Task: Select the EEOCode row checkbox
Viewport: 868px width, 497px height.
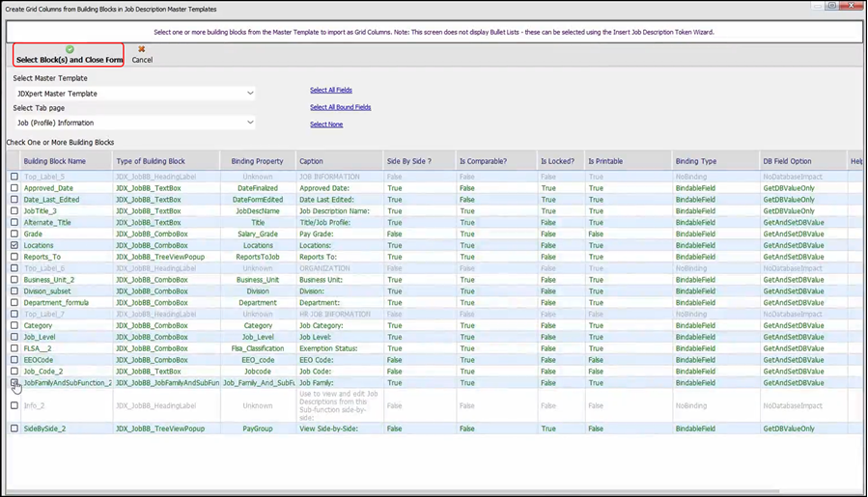Action: [x=14, y=360]
